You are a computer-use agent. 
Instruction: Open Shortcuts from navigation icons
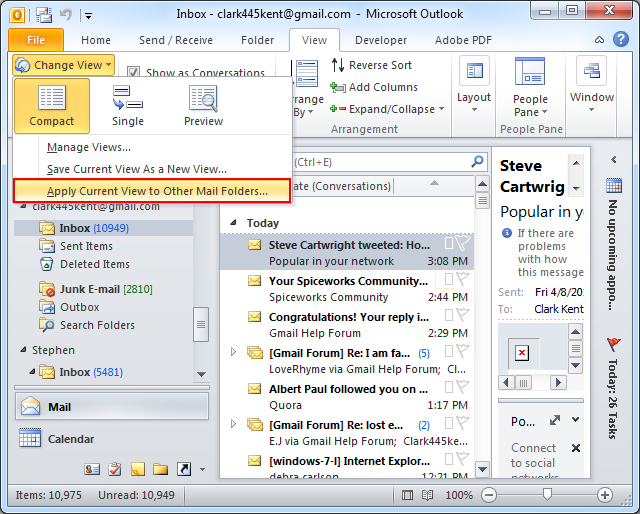(x=184, y=469)
